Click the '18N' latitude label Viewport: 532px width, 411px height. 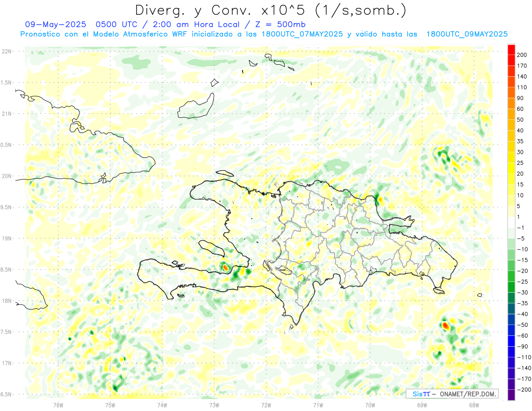(x=6, y=301)
